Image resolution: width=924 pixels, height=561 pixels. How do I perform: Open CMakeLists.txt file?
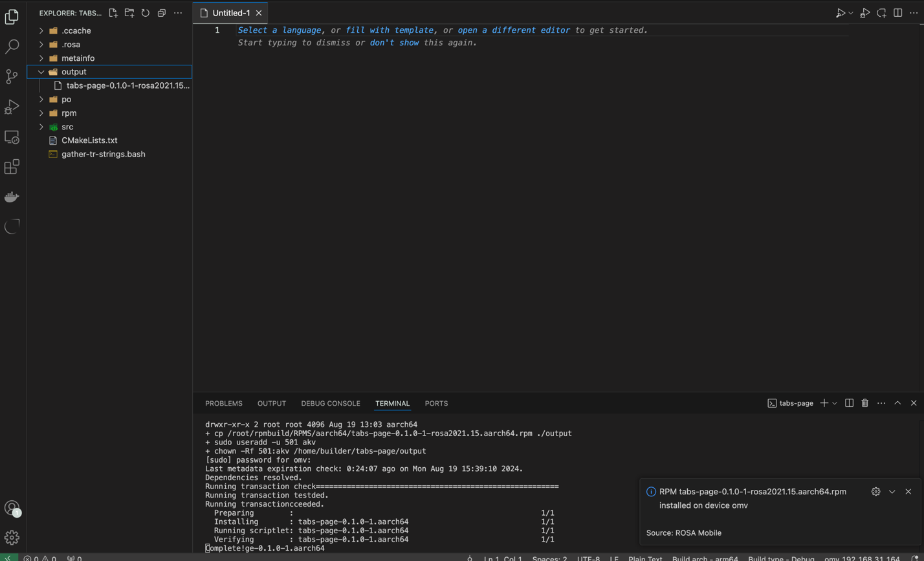click(89, 140)
